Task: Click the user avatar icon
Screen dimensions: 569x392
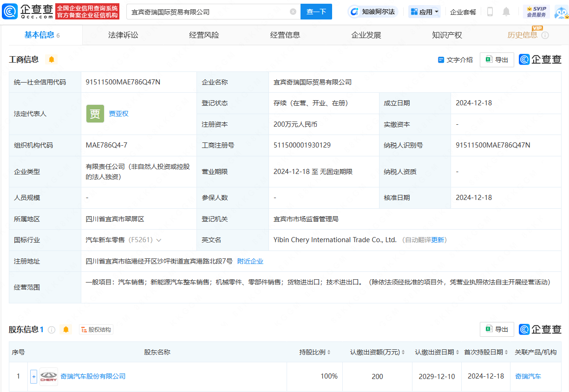Action: [x=561, y=12]
